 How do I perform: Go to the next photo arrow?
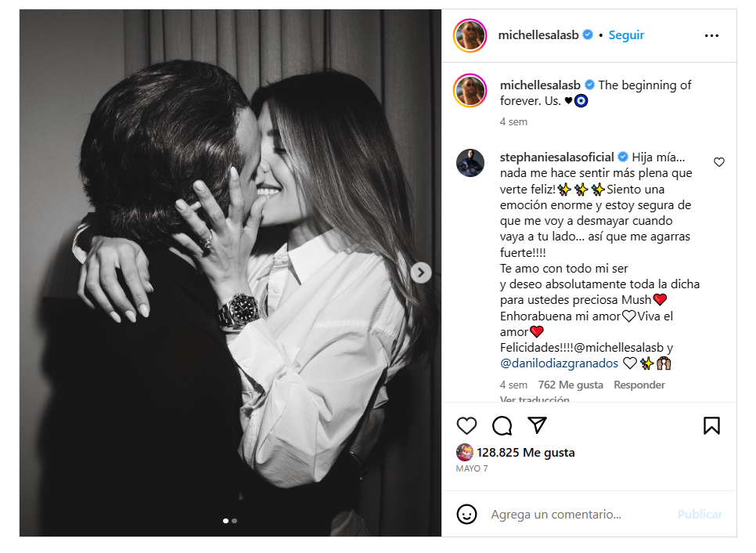pyautogui.click(x=421, y=273)
